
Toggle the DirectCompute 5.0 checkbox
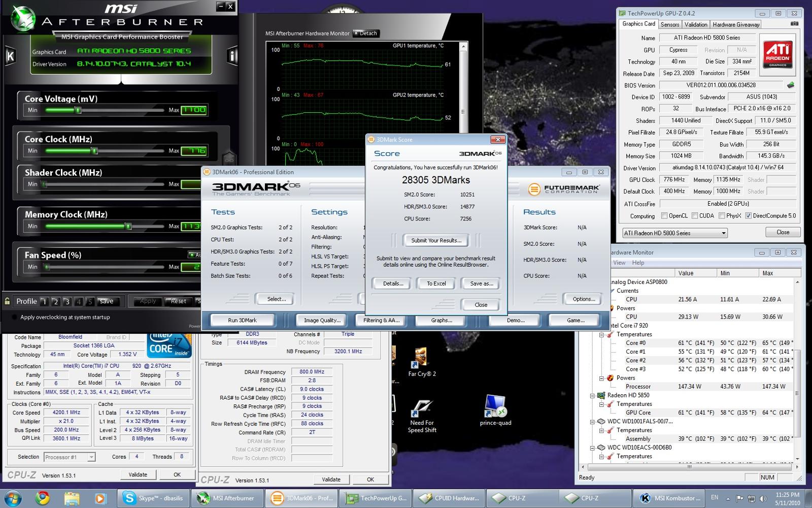(748, 216)
